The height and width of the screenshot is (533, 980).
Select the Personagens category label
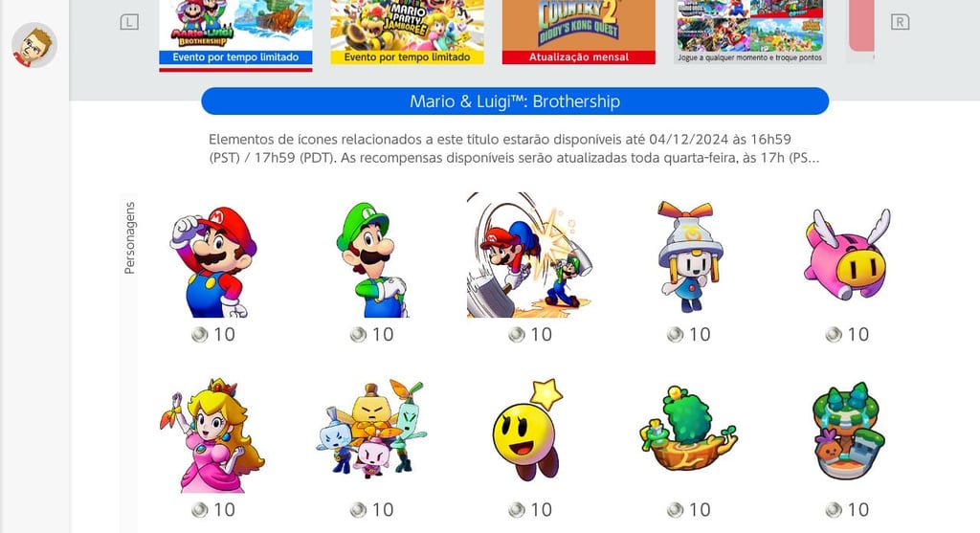click(129, 238)
